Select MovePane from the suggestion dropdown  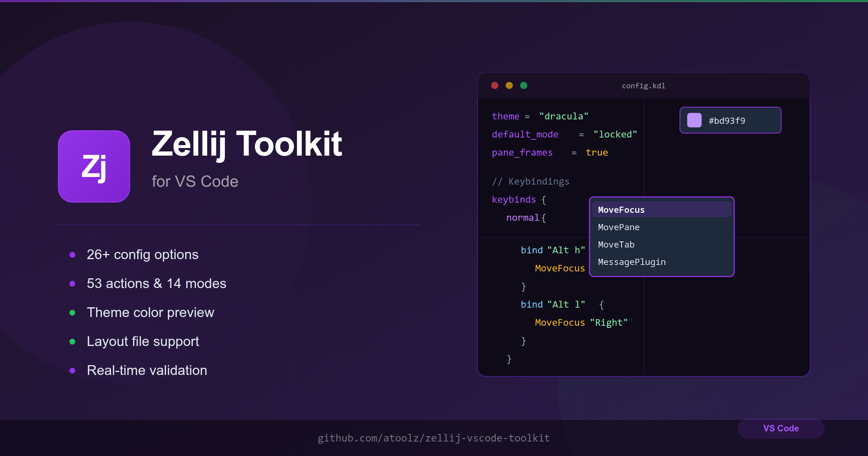click(619, 227)
